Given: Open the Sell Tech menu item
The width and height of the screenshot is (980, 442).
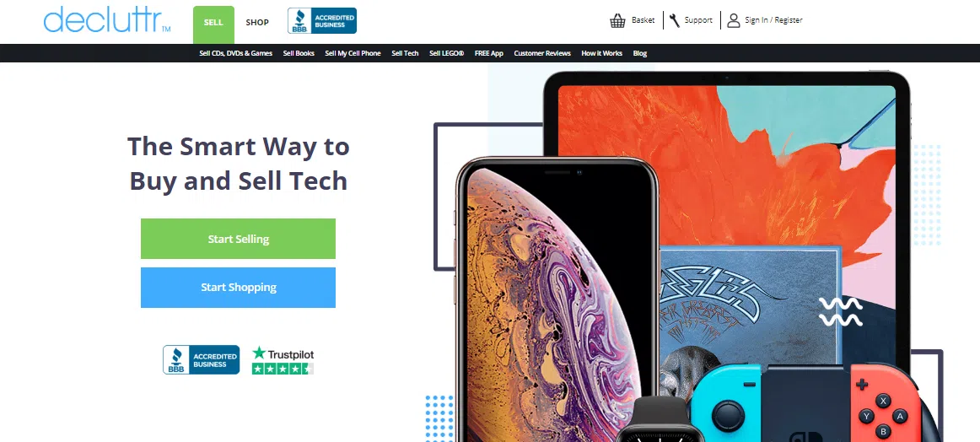Looking at the screenshot, I should pos(405,53).
